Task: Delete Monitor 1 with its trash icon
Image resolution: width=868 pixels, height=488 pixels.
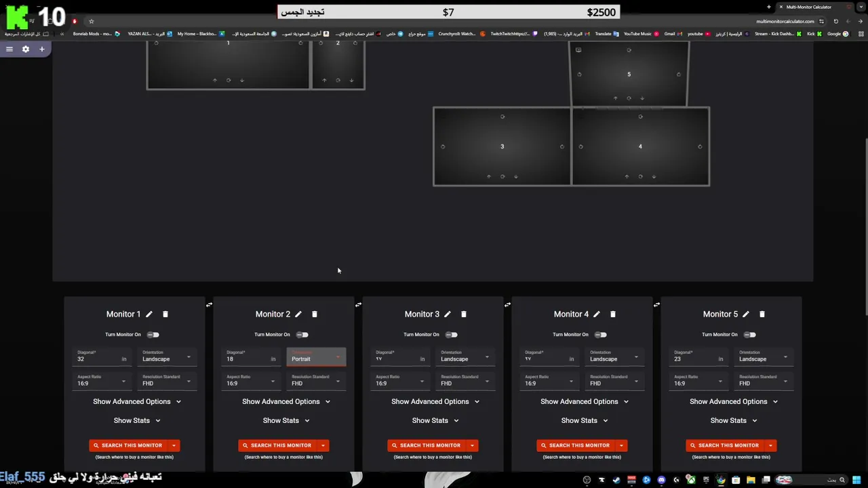Action: click(x=165, y=314)
